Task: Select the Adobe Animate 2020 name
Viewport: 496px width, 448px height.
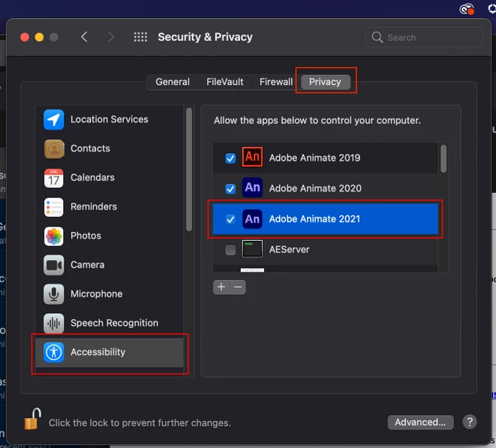Action: [315, 188]
